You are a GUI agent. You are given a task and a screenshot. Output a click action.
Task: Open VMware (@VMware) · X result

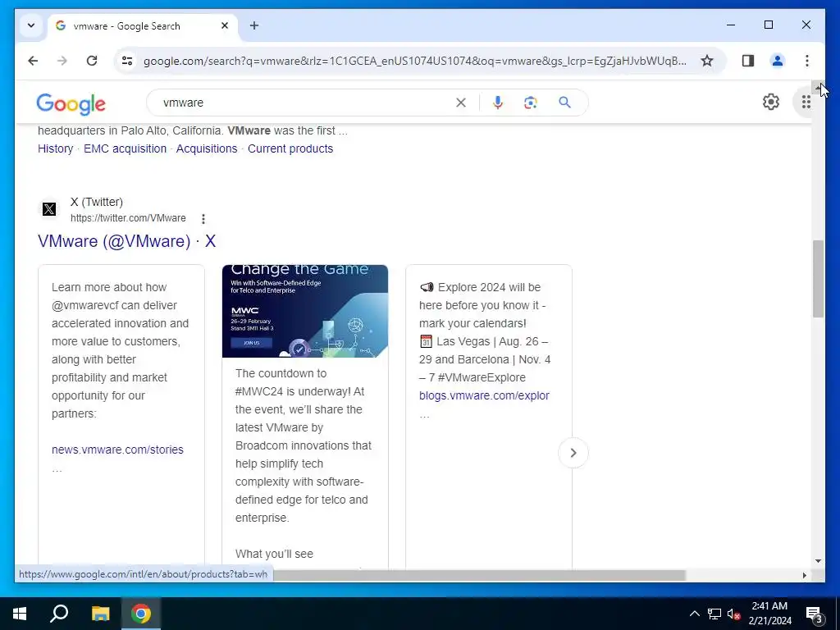pos(126,241)
